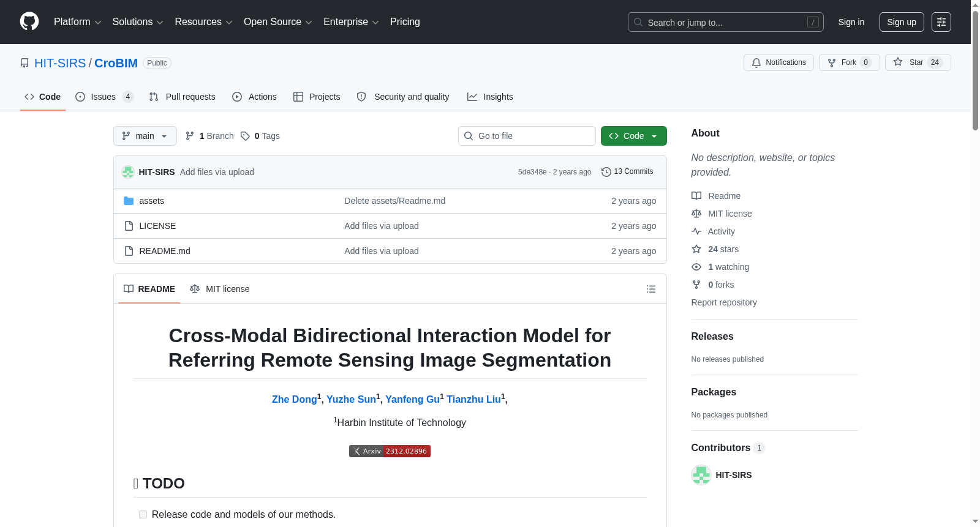Image resolution: width=980 pixels, height=527 pixels.
Task: Open the HIT-SIRS owner link
Action: 60,63
